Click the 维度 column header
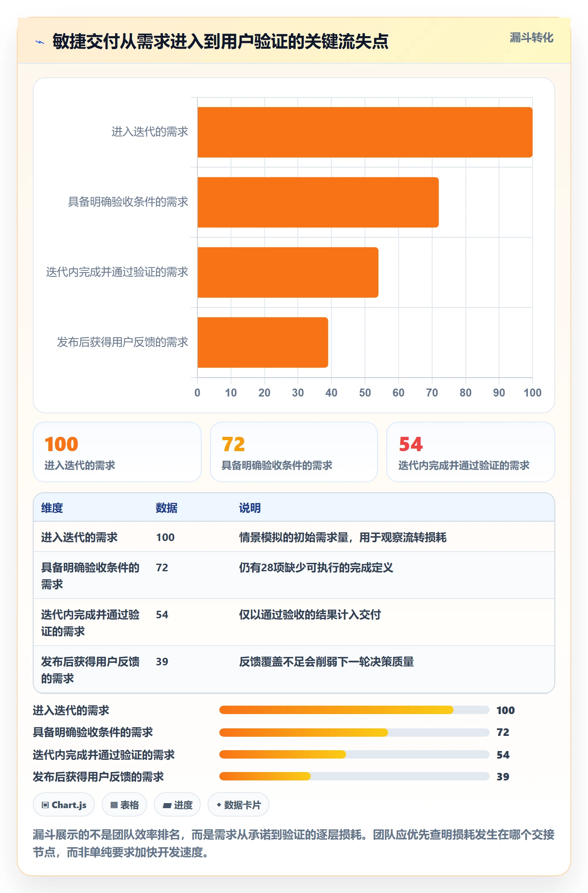Screen dimensions: 588x893 52,508
